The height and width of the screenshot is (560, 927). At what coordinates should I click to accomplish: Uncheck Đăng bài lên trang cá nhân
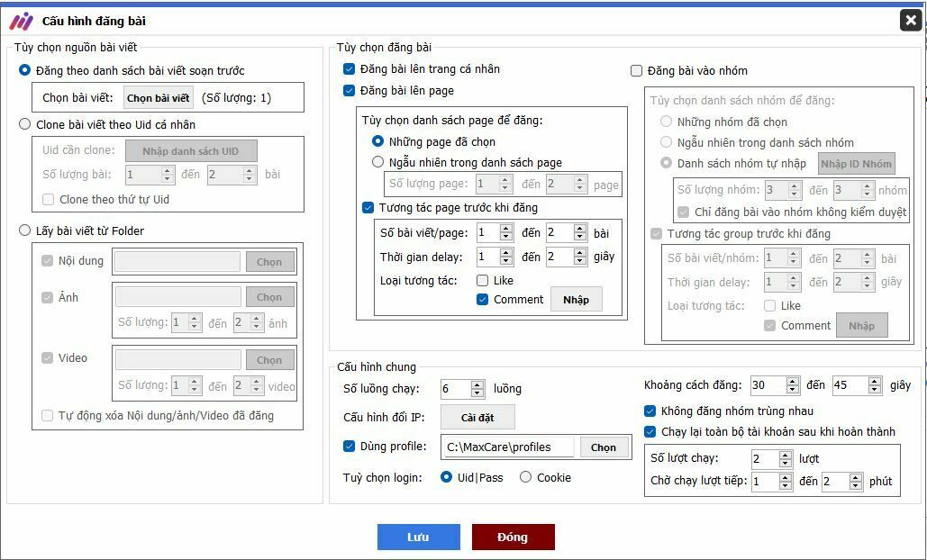tap(350, 69)
